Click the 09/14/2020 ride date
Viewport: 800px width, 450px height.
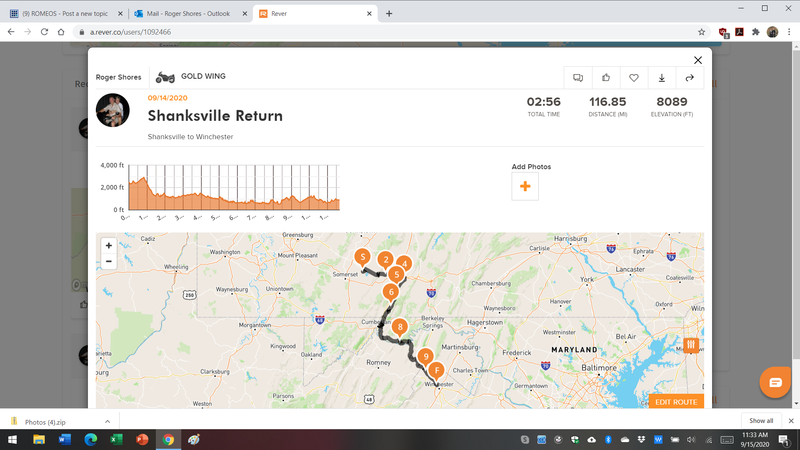167,98
